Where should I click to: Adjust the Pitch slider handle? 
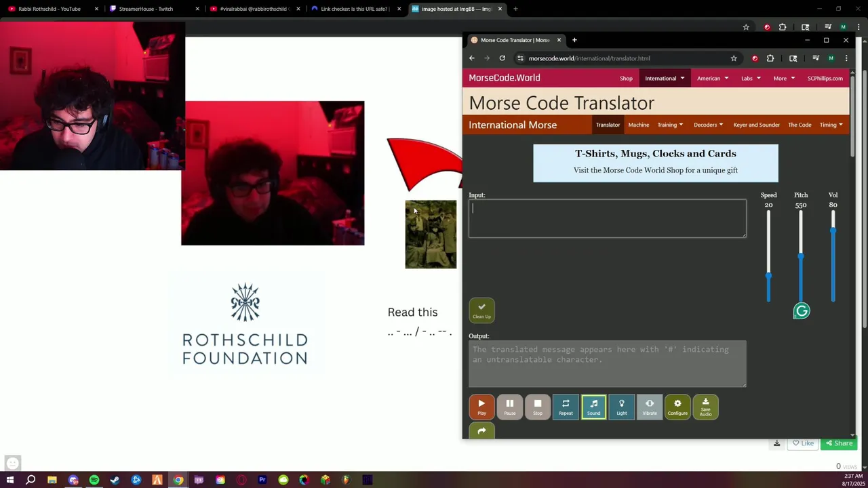(x=801, y=256)
